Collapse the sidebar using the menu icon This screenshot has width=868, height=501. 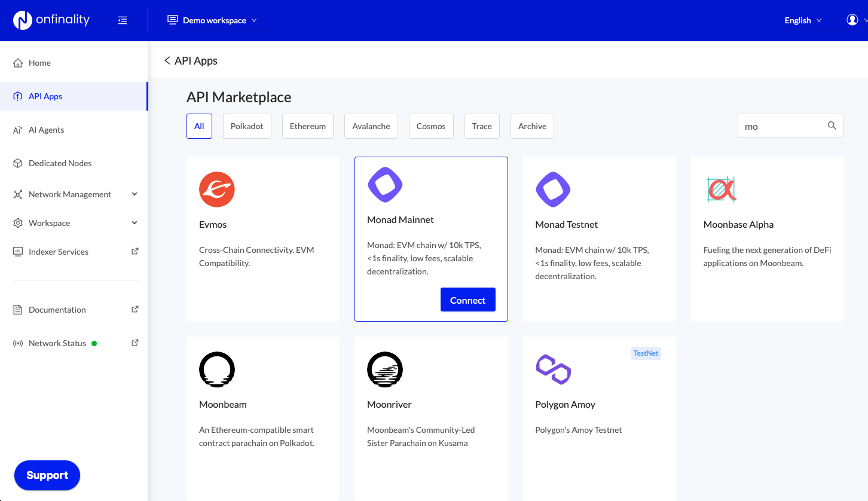click(x=123, y=20)
